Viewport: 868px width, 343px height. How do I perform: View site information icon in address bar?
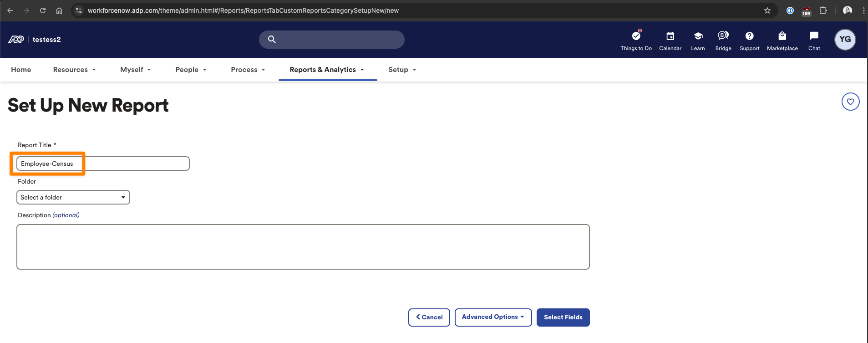pos(79,10)
